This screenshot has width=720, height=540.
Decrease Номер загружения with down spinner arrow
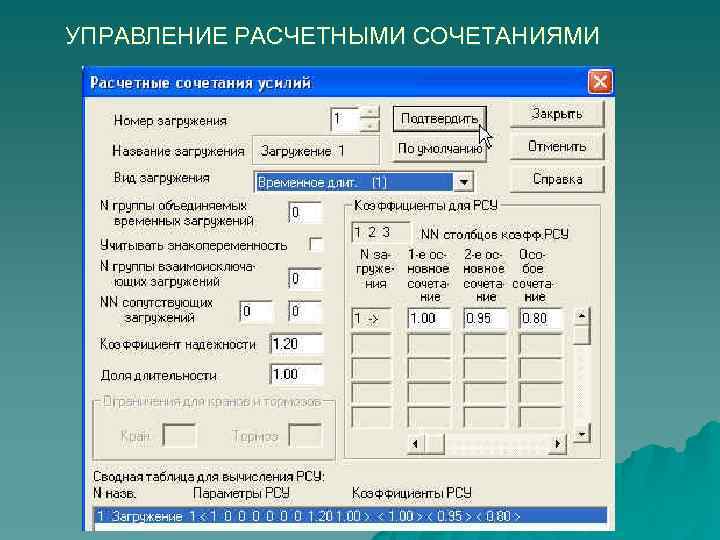tap(370, 125)
